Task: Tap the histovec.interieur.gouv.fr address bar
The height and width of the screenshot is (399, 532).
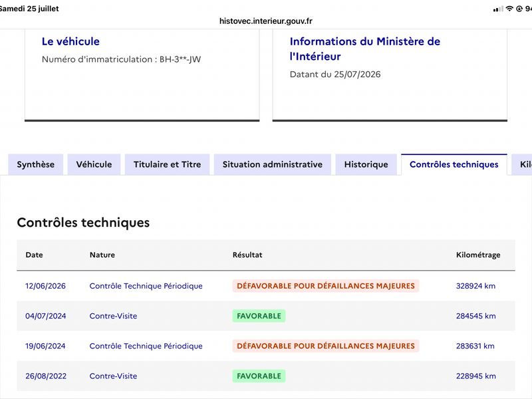Action: coord(265,21)
